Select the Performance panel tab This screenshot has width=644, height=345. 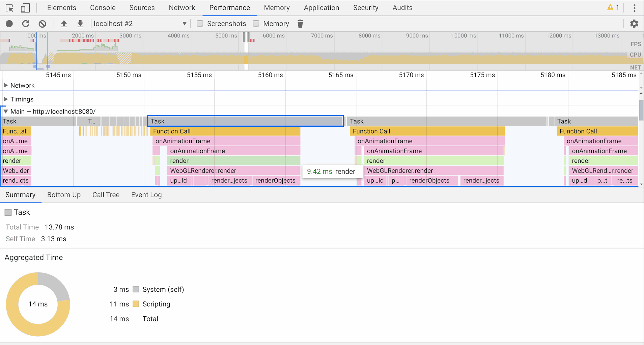tap(230, 8)
